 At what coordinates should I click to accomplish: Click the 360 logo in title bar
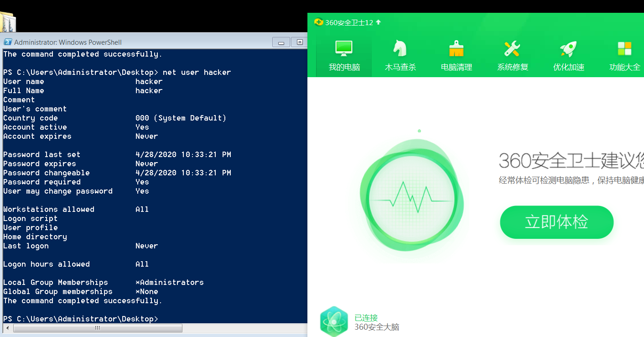[x=318, y=22]
